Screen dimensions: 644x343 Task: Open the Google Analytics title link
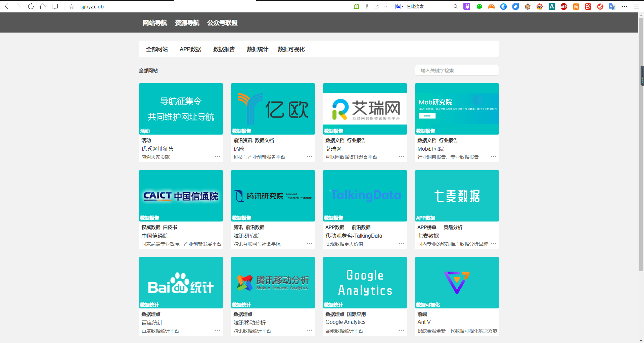(346, 322)
